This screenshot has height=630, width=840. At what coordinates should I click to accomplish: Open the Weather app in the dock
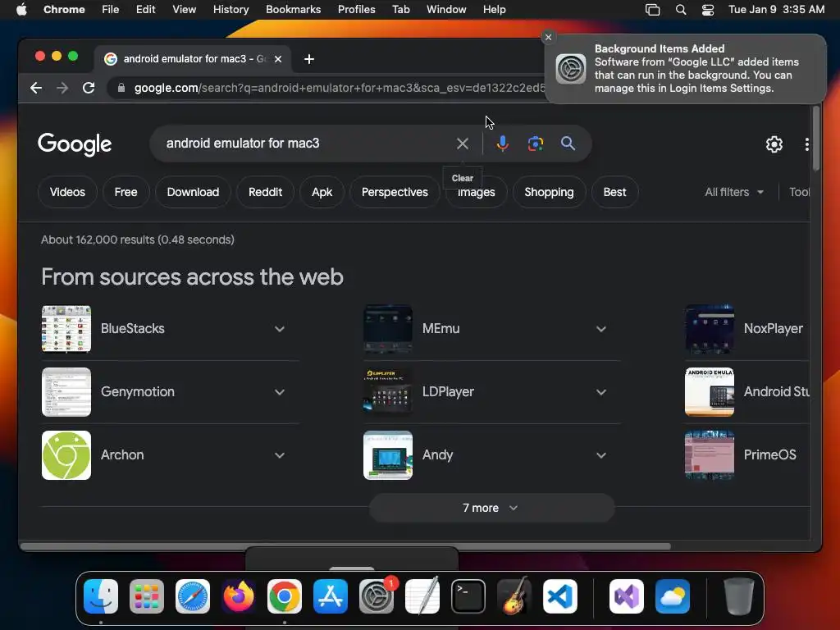click(673, 596)
